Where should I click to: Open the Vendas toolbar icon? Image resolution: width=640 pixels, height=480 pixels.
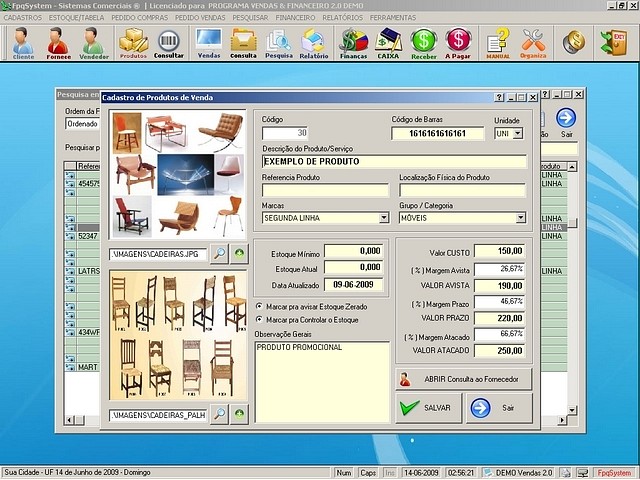point(209,42)
